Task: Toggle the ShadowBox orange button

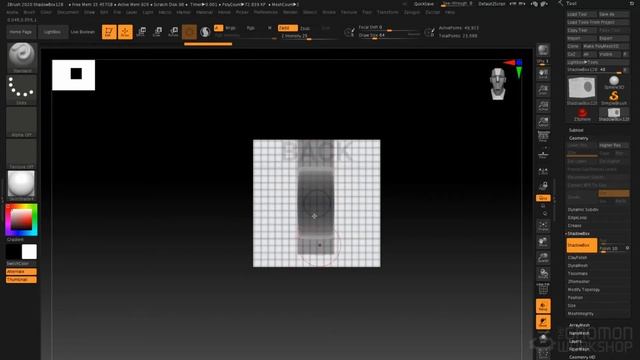Action: click(582, 245)
